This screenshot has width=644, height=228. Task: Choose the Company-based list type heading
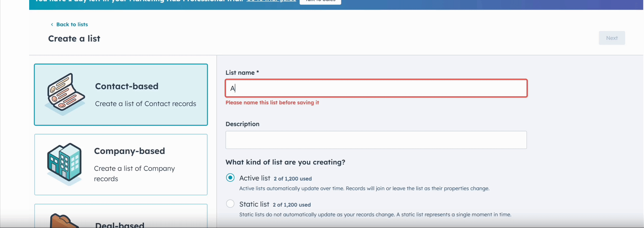coord(129,151)
